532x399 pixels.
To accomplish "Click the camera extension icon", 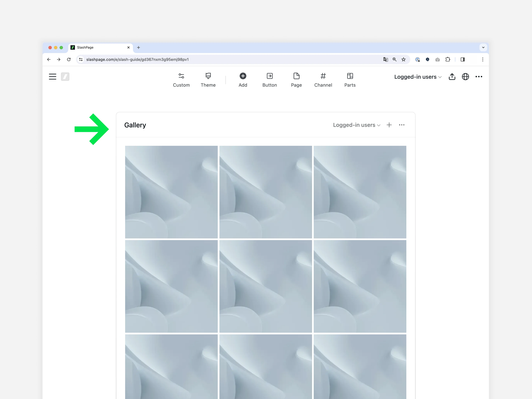I will (x=437, y=59).
